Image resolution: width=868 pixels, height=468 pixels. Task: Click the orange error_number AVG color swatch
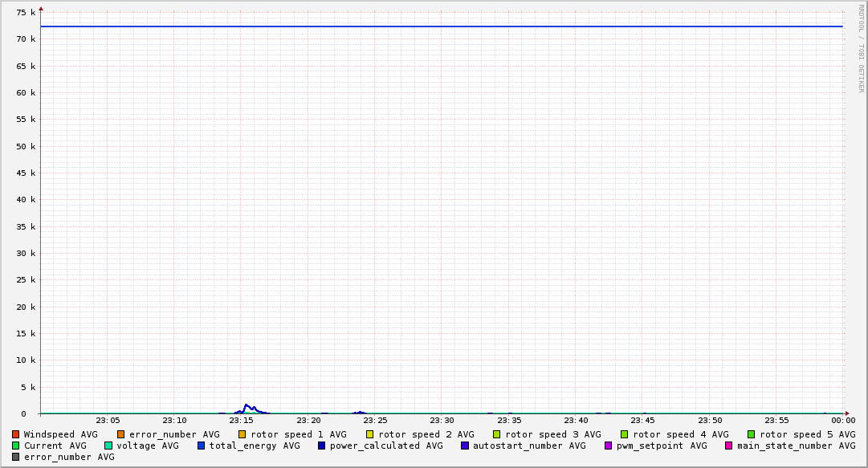point(121,434)
